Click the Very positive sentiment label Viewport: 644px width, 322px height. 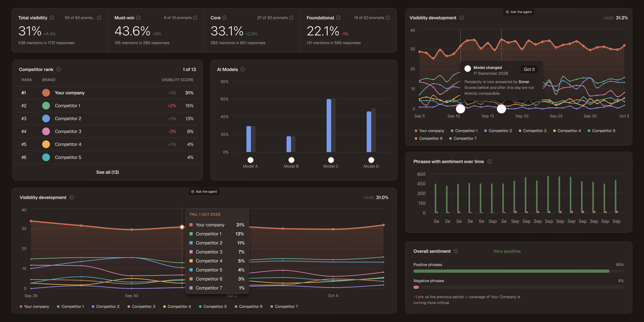pyautogui.click(x=507, y=251)
